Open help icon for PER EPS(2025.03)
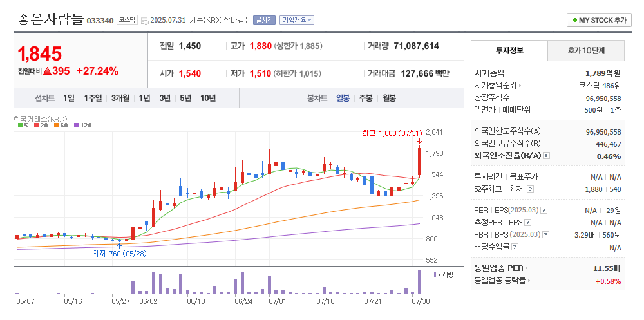644x320 pixels. tap(544, 211)
